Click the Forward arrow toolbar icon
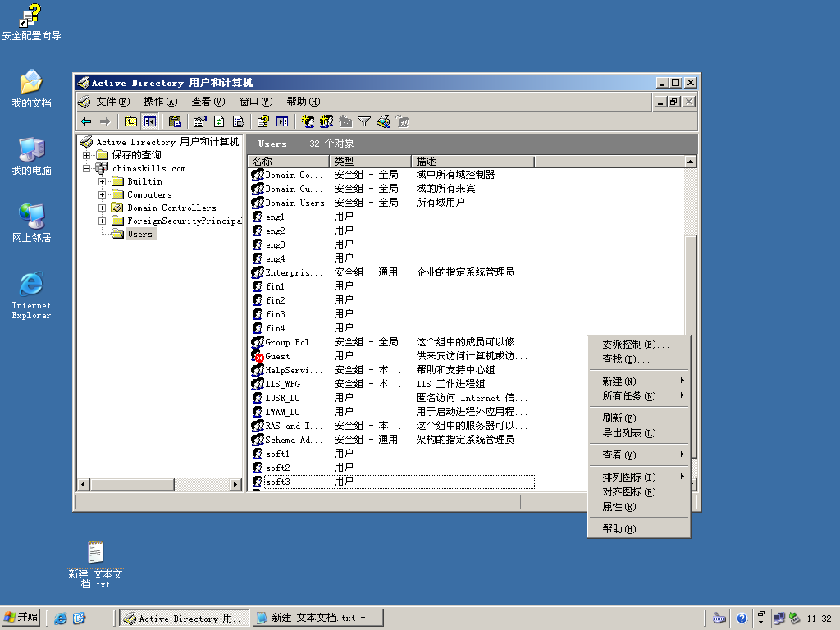 point(105,121)
